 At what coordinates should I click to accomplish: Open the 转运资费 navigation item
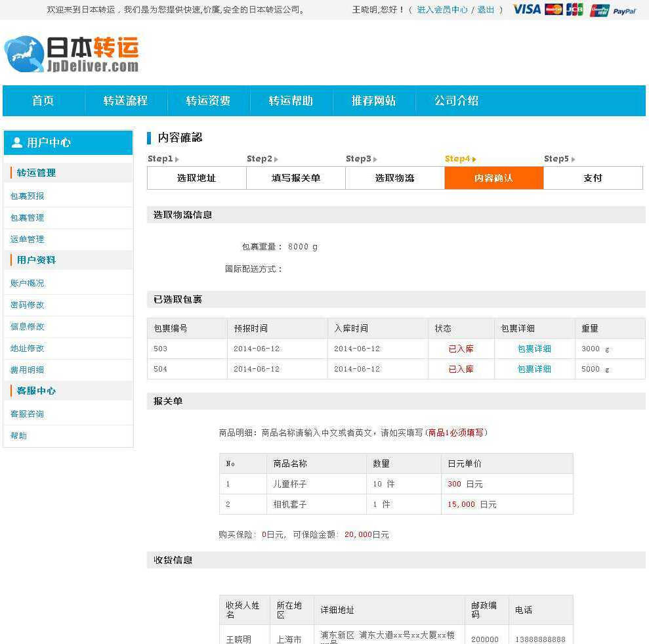208,100
